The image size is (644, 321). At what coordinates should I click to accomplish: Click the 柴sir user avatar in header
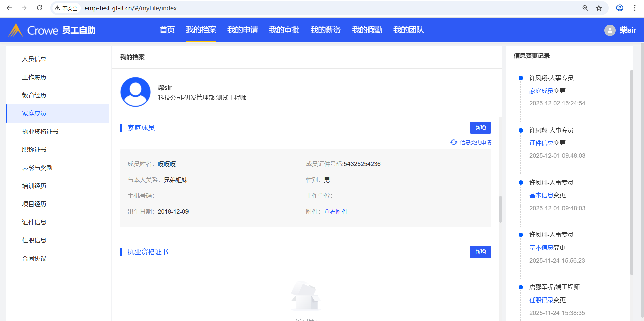tap(610, 30)
